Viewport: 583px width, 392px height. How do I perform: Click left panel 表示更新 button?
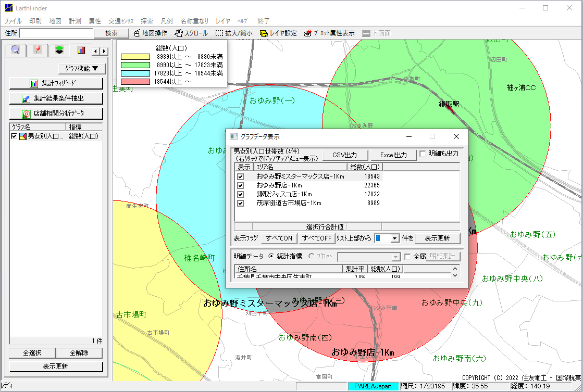[x=56, y=366]
